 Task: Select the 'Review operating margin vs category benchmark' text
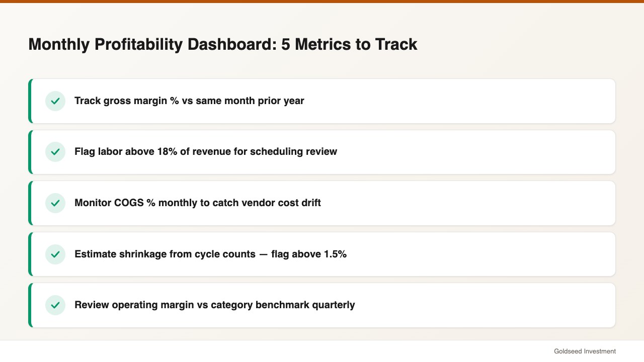tap(215, 305)
